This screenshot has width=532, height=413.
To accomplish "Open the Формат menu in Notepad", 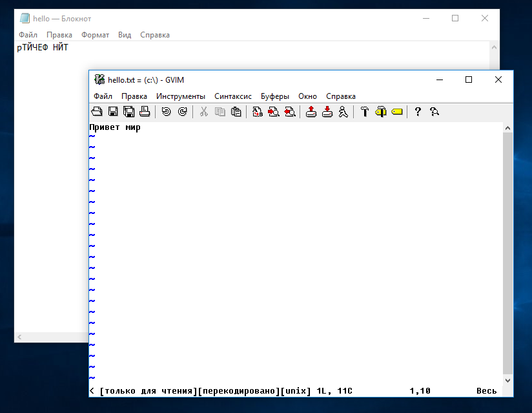I will pyautogui.click(x=95, y=35).
